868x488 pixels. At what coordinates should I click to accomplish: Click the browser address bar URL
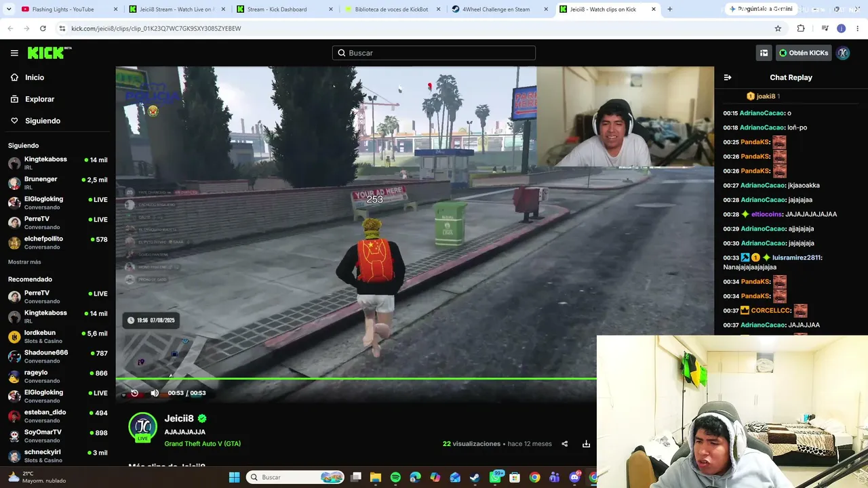(x=156, y=28)
